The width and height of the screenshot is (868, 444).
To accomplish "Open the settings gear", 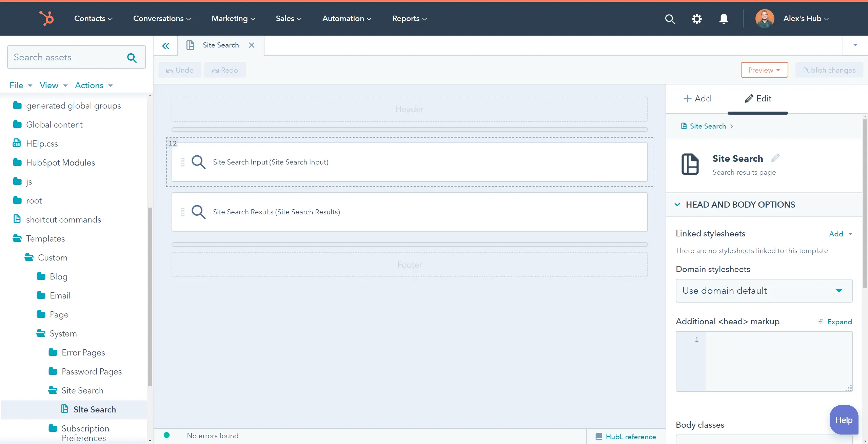I will point(697,19).
